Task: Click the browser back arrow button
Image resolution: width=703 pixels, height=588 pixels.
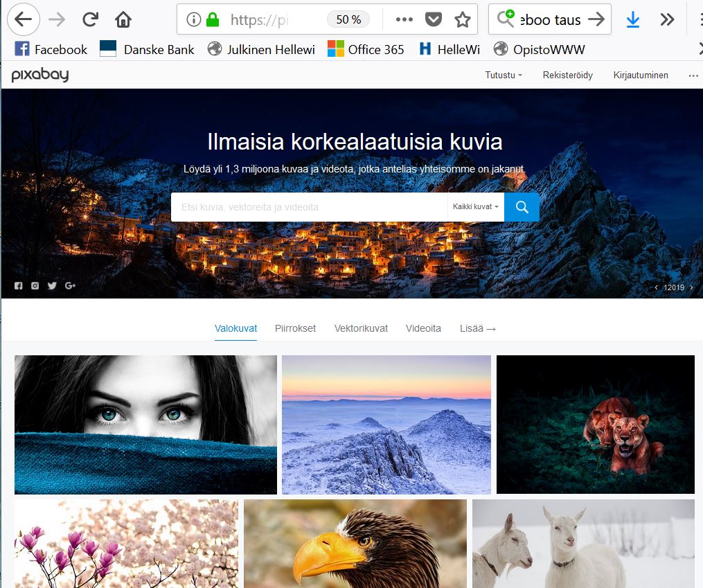Action: pyautogui.click(x=24, y=19)
